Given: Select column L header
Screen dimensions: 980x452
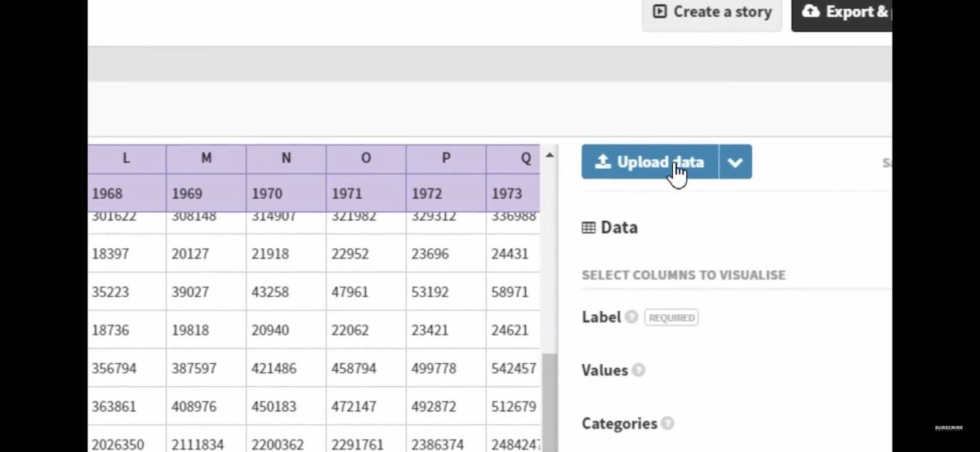Looking at the screenshot, I should point(127,159).
